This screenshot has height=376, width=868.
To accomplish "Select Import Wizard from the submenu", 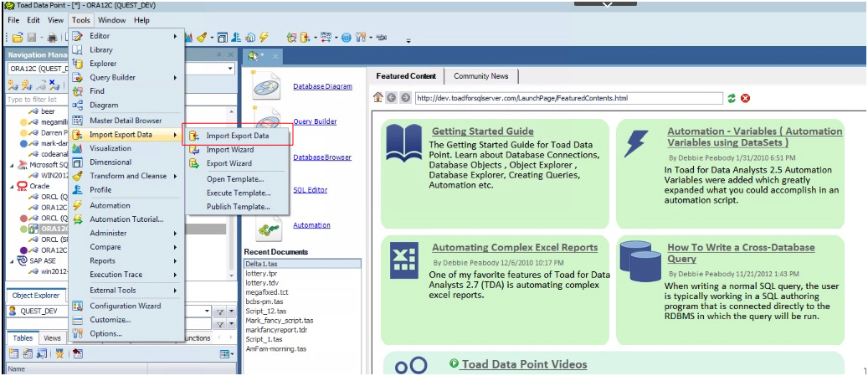I will 229,149.
